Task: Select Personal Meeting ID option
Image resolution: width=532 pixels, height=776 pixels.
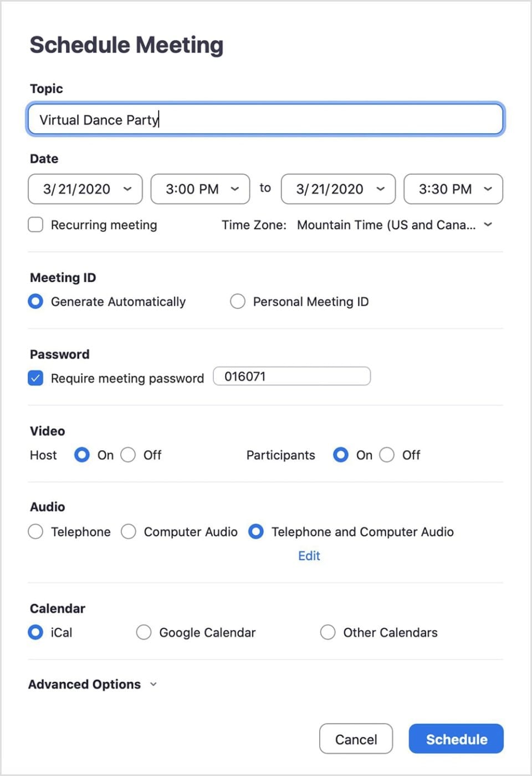Action: pos(238,302)
